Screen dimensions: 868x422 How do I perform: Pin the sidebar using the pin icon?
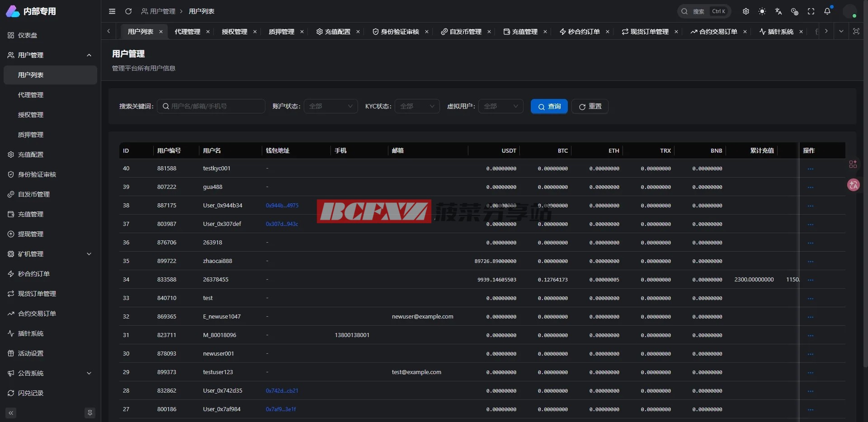point(90,413)
